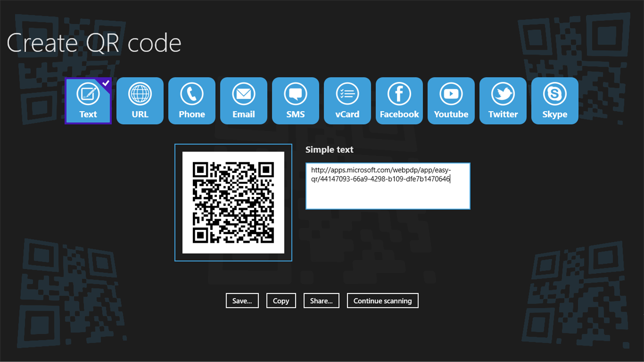Pick the SMS QR code type
The height and width of the screenshot is (362, 644).
(295, 101)
